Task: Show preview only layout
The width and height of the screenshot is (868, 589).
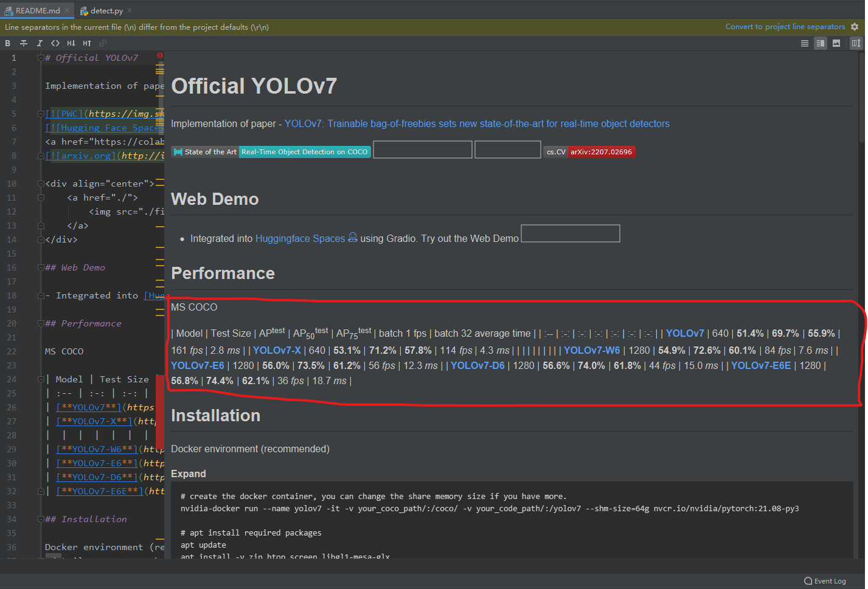Action: click(x=836, y=43)
